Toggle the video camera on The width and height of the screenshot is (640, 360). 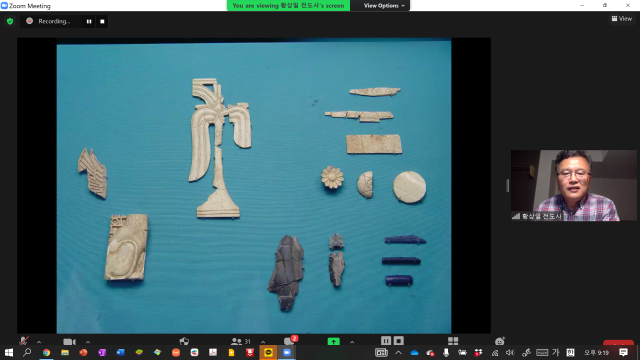pos(69,342)
